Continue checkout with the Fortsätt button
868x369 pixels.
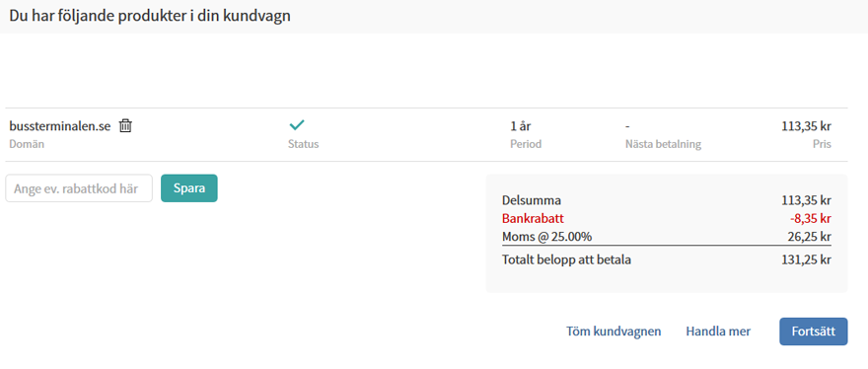(813, 332)
